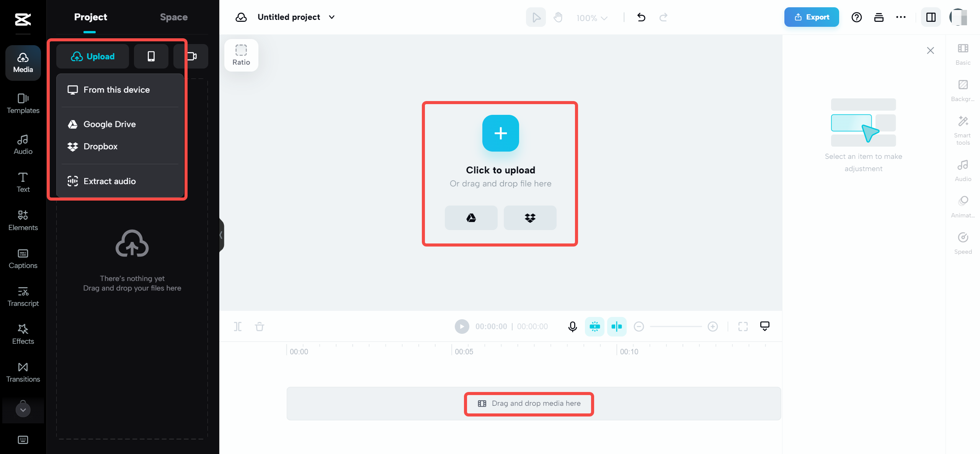
Task: Click the playback play button
Action: click(461, 326)
